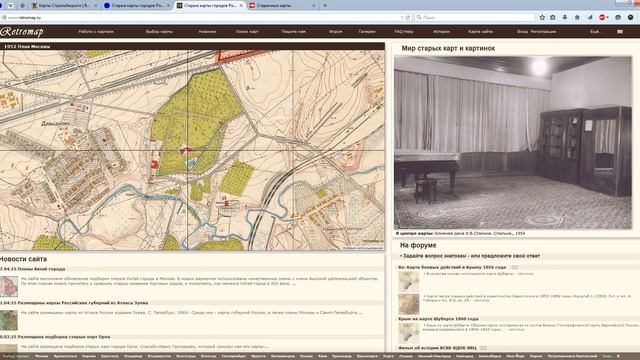Open news about старых карт Орла
Screen dimensions: 640x360
point(55,337)
